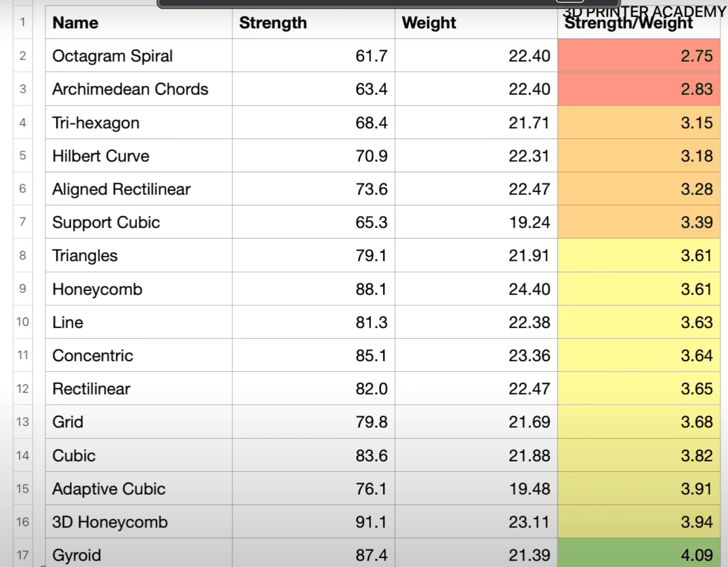Select row number 2 header
This screenshot has width=728, height=567.
(23, 56)
